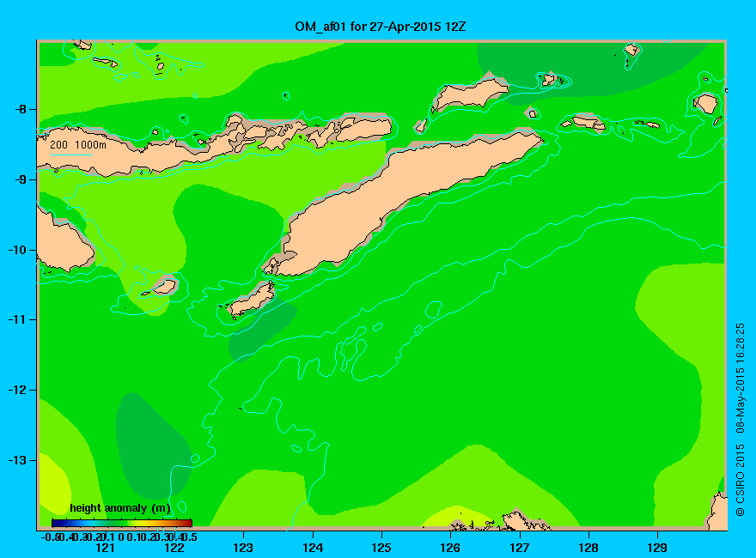The height and width of the screenshot is (558, 756).
Task: Click the latitude label -10
Action: pos(18,250)
